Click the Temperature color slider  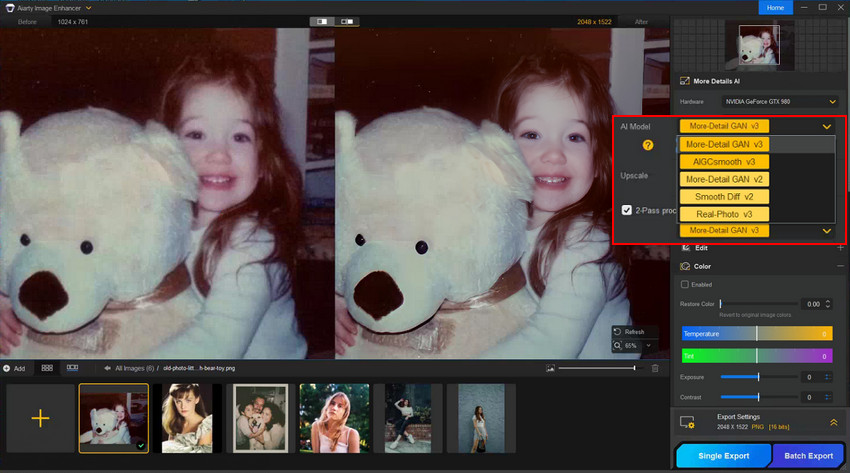[x=756, y=333]
